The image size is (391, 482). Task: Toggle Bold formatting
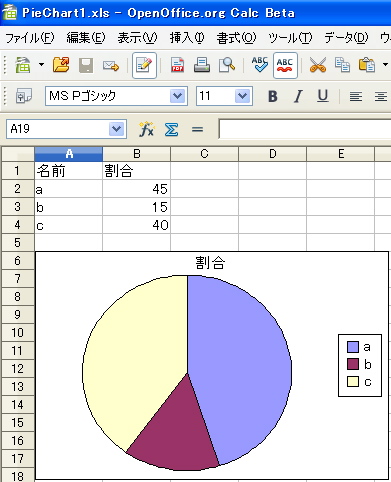[x=273, y=96]
